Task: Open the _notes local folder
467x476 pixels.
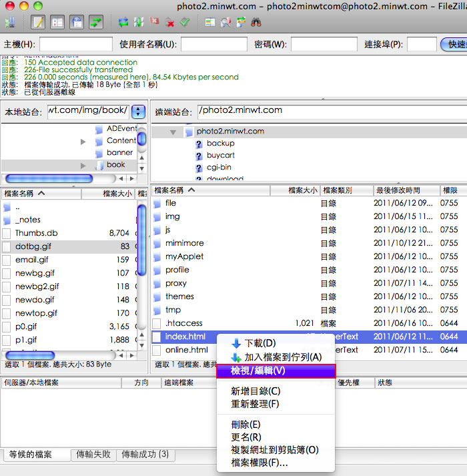Action: click(x=28, y=220)
